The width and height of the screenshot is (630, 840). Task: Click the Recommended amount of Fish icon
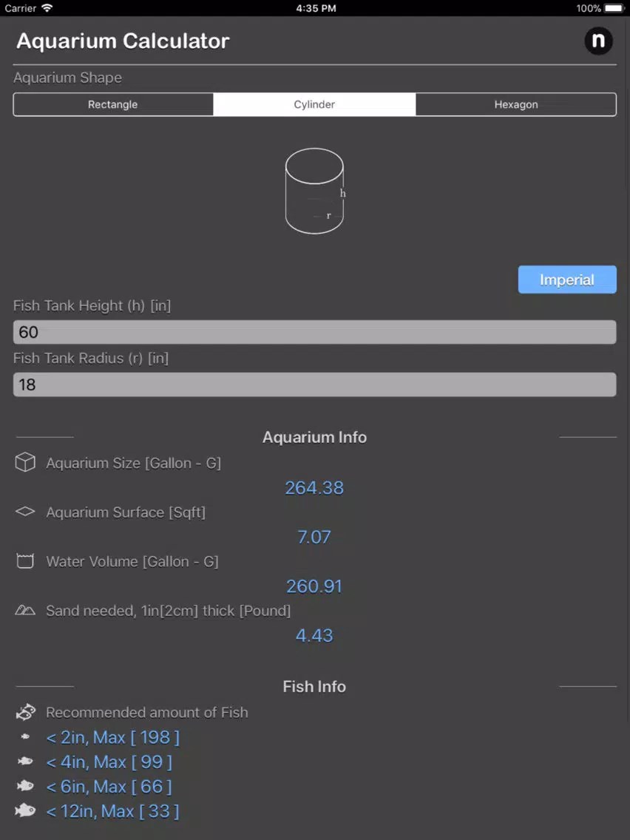pos(25,712)
